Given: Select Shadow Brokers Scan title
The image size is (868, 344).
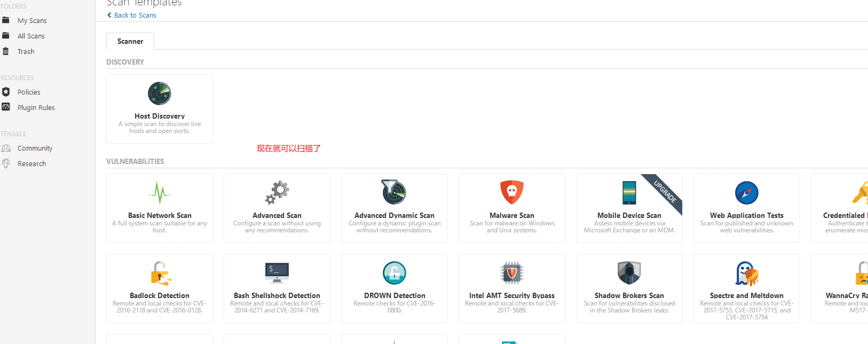Looking at the screenshot, I should (629, 295).
